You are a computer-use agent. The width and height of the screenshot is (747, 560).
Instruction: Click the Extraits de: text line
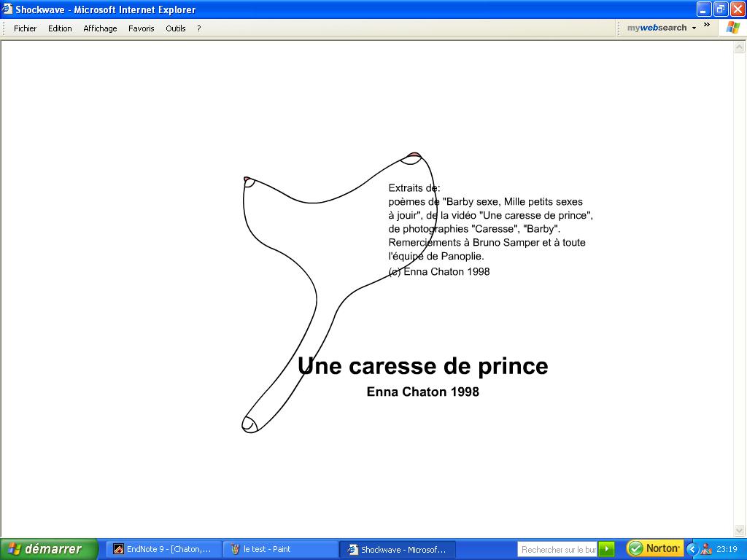[x=414, y=187]
